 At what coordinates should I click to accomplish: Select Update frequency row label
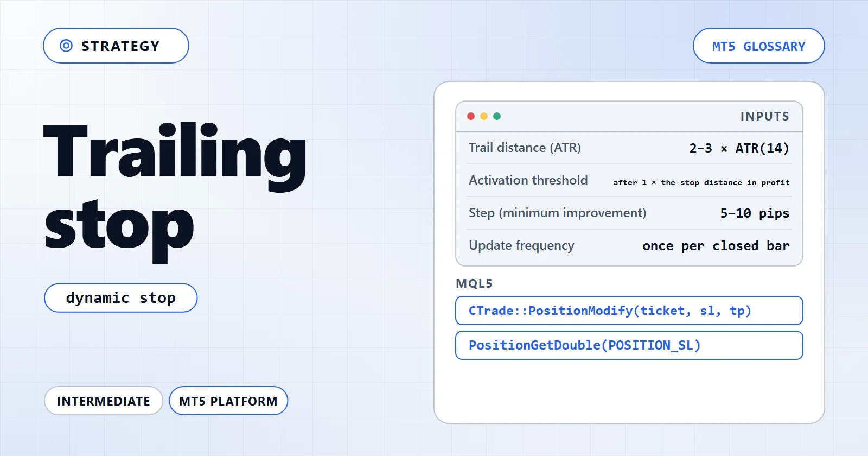(521, 245)
